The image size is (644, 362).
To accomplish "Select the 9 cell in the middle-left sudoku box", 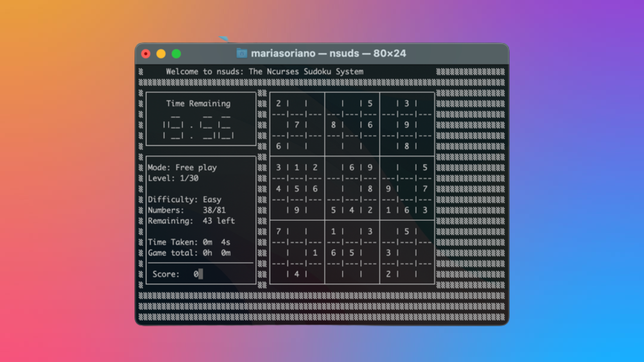I will coord(297,210).
